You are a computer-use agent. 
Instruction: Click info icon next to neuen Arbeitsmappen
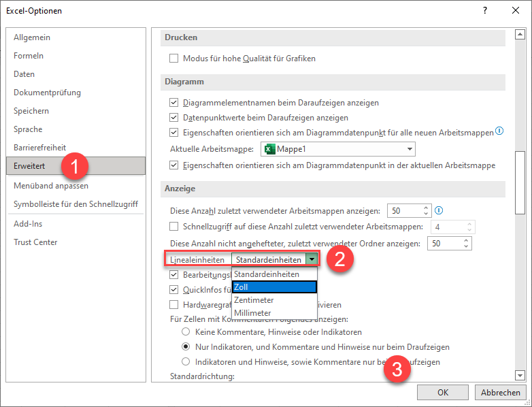(499, 131)
